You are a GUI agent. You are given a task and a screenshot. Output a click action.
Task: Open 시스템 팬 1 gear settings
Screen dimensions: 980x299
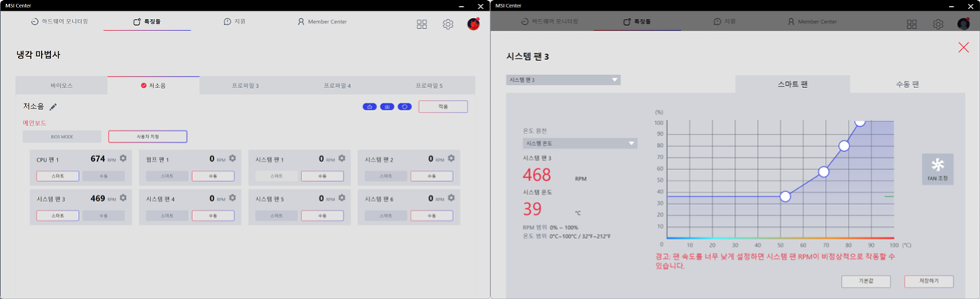pos(342,159)
